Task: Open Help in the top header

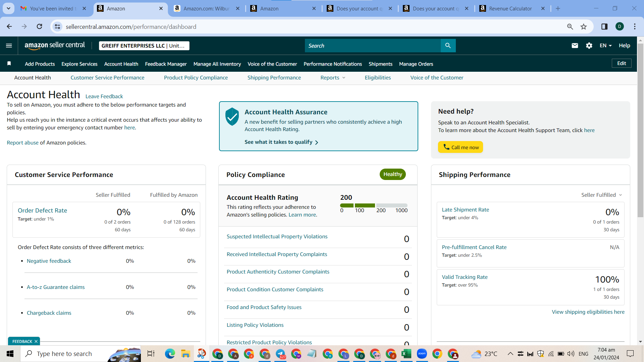Action: coord(625,46)
